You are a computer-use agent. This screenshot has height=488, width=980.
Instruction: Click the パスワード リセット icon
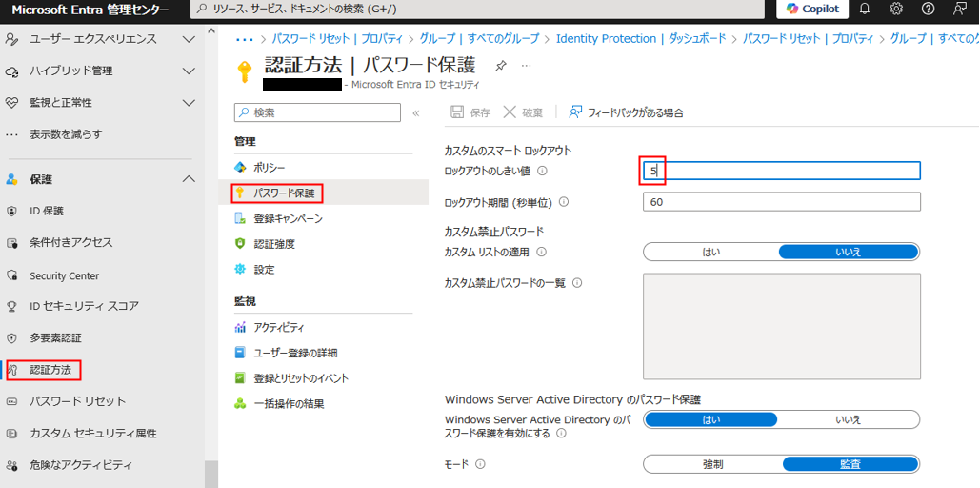pyautogui.click(x=11, y=401)
